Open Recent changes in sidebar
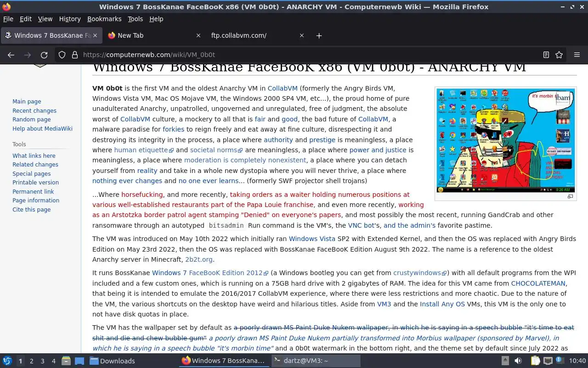Image resolution: width=588 pixels, height=368 pixels. point(34,111)
